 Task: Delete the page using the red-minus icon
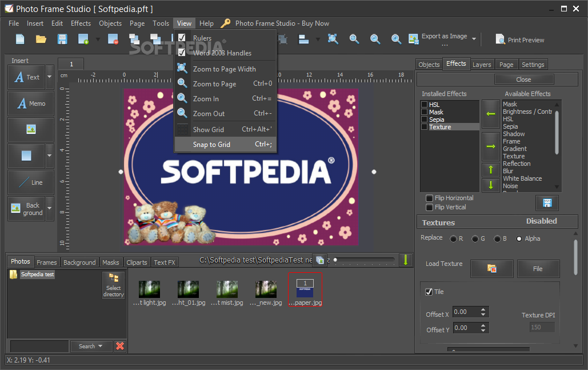point(113,39)
